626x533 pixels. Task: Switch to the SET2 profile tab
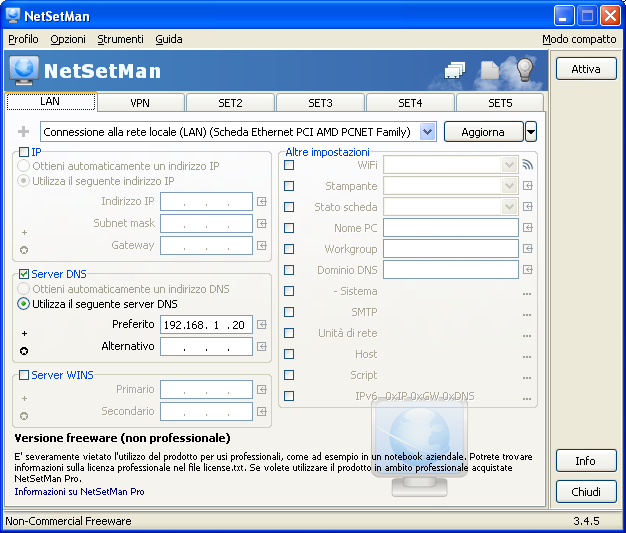coord(230,103)
